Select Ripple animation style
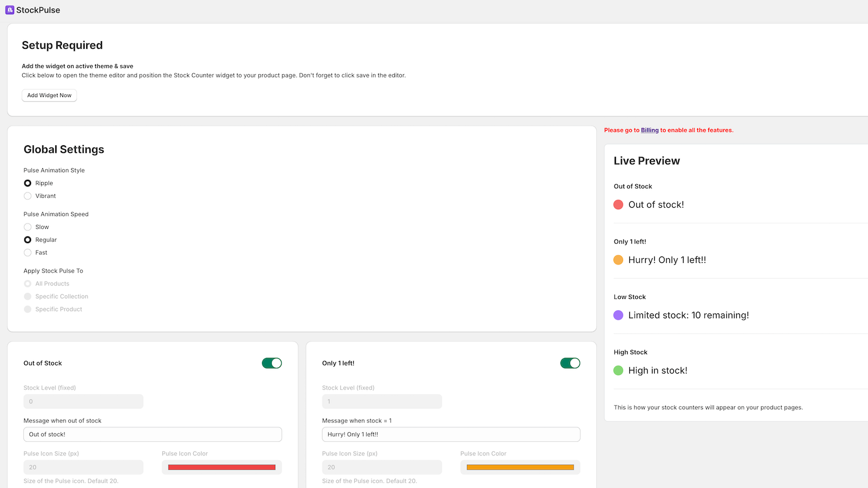868x488 pixels. (27, 183)
